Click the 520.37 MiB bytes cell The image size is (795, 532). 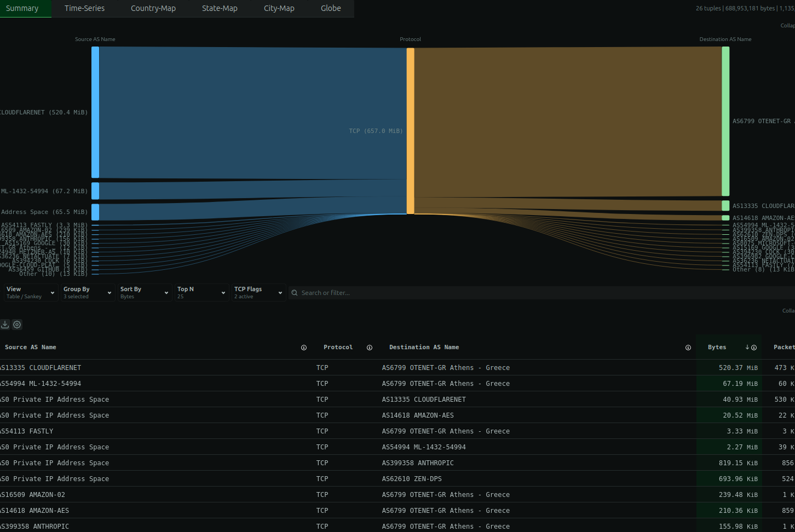point(729,368)
